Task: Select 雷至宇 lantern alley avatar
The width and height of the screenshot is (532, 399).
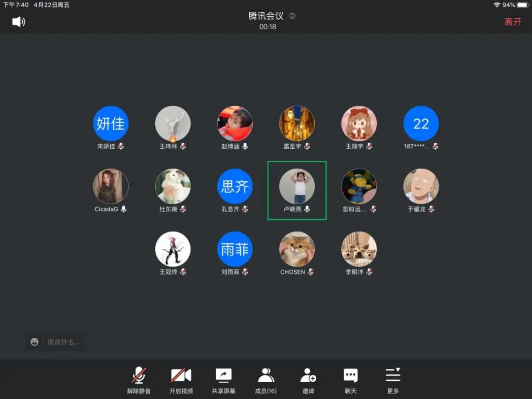Action: [297, 124]
